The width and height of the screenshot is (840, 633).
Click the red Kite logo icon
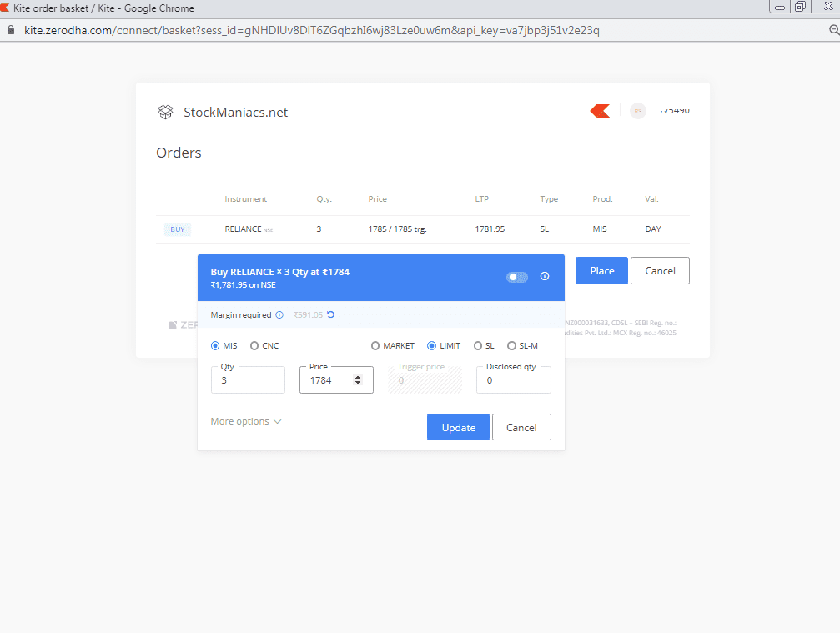coord(600,111)
